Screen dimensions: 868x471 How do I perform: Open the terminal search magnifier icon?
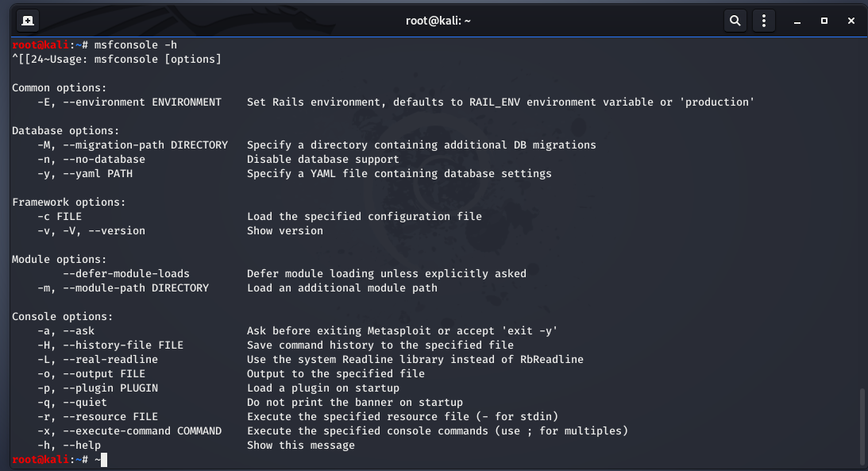tap(735, 21)
